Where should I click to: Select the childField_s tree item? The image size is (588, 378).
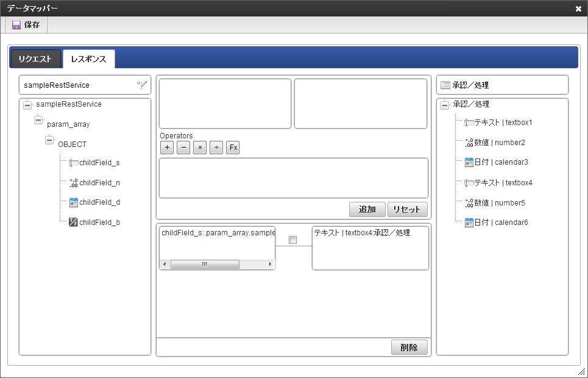(x=99, y=163)
